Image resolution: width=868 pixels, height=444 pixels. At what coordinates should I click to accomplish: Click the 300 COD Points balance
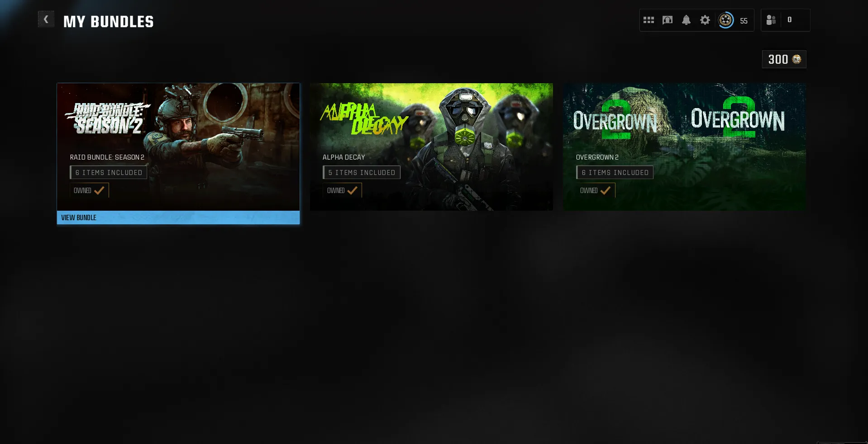pos(784,59)
